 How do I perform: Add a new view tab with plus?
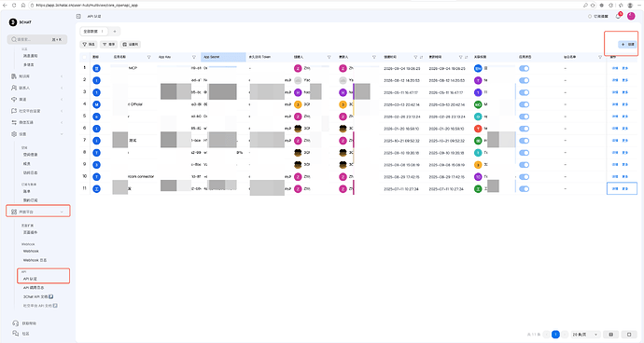click(x=115, y=31)
